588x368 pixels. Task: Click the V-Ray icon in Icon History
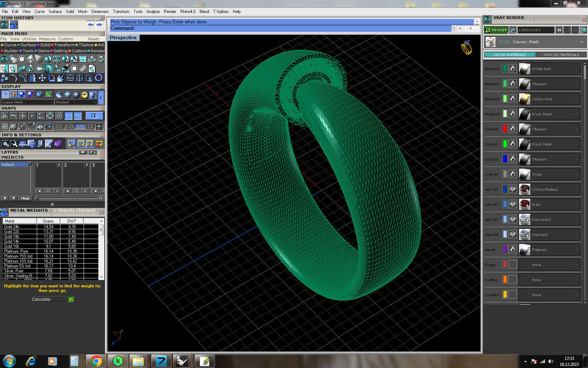4,25
